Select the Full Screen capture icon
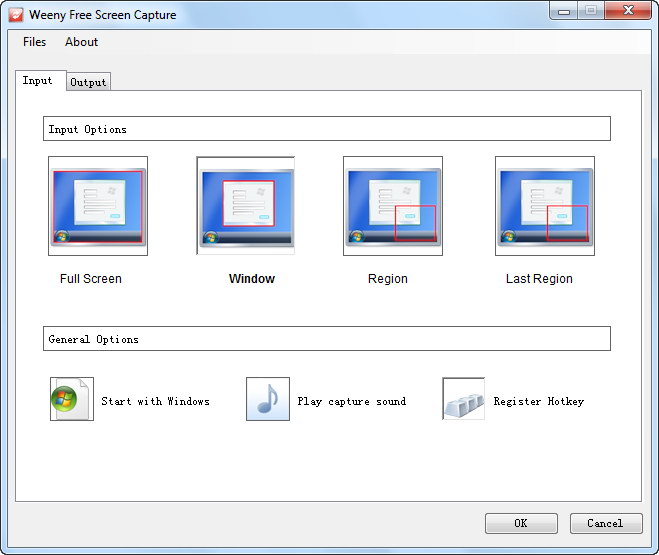 coord(98,205)
